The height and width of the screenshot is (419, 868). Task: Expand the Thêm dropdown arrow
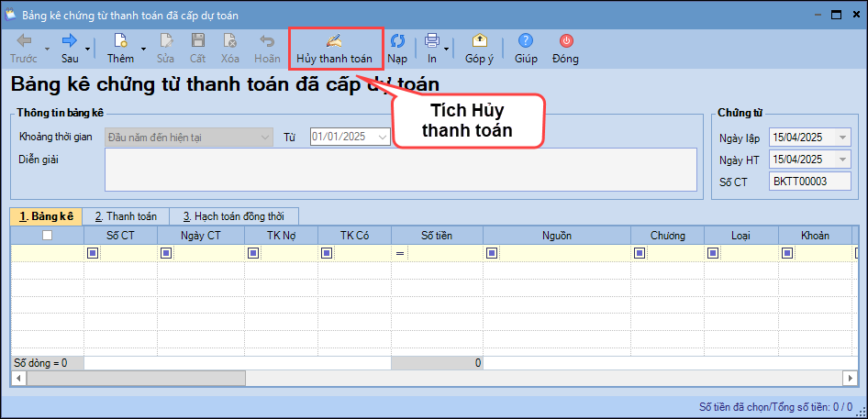coord(143,49)
